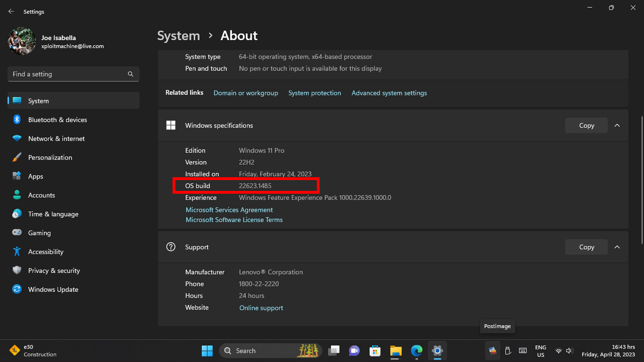Click the Accounts person icon
Viewport: 644px width, 362px height.
pos(17,195)
